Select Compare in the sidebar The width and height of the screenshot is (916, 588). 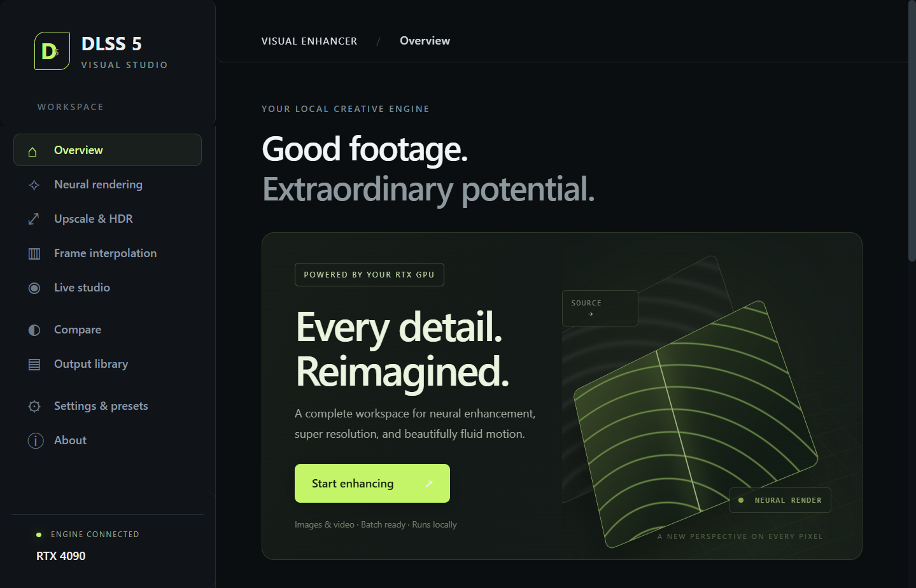(108, 330)
